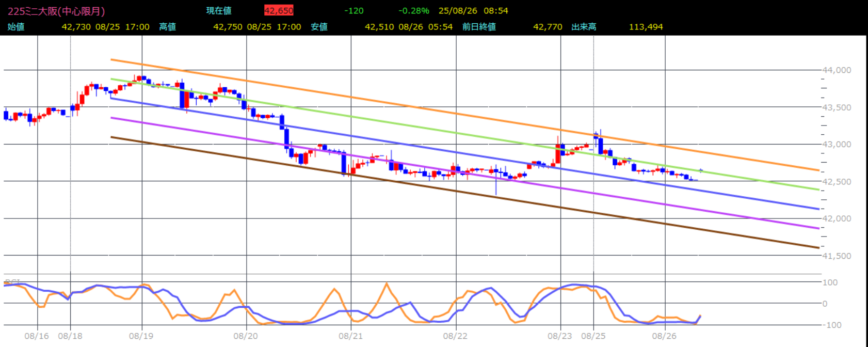Click the 100 level on oscillator scale
Screen dimensions: 868x347
pos(830,282)
